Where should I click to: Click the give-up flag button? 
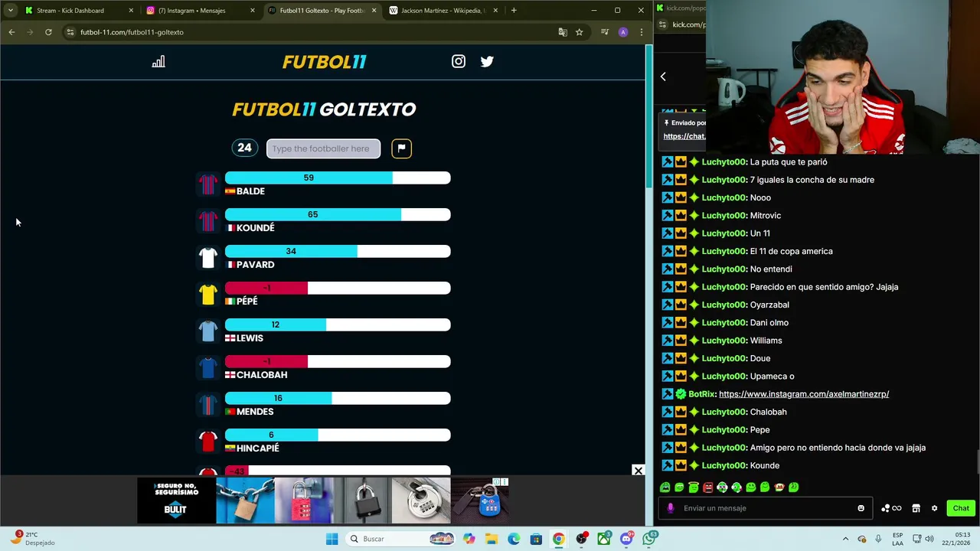click(402, 148)
